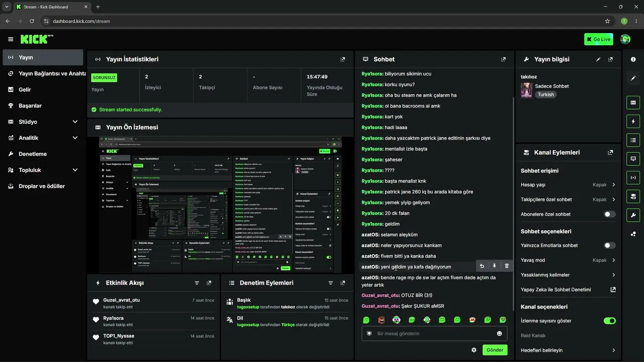Click the 15:47:49 stream duration value

pos(317,77)
